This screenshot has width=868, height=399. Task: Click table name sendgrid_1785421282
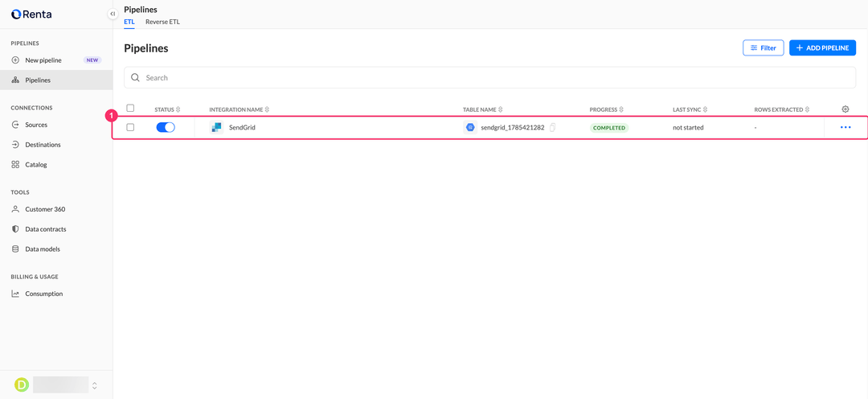(513, 127)
